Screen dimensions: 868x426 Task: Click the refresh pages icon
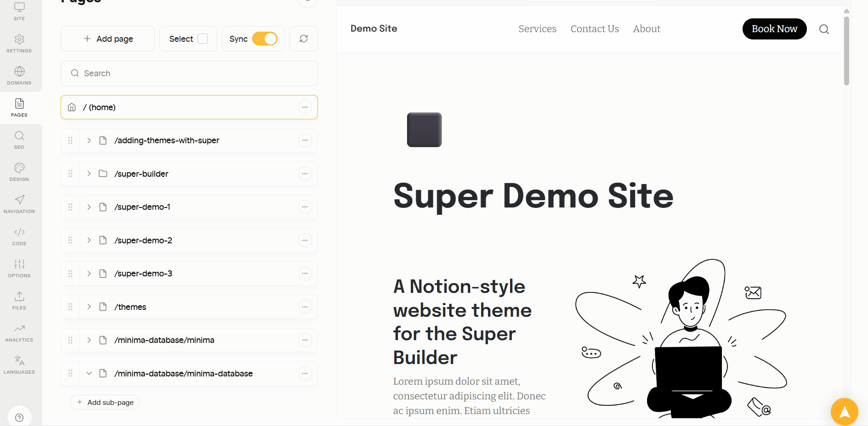[x=304, y=39]
